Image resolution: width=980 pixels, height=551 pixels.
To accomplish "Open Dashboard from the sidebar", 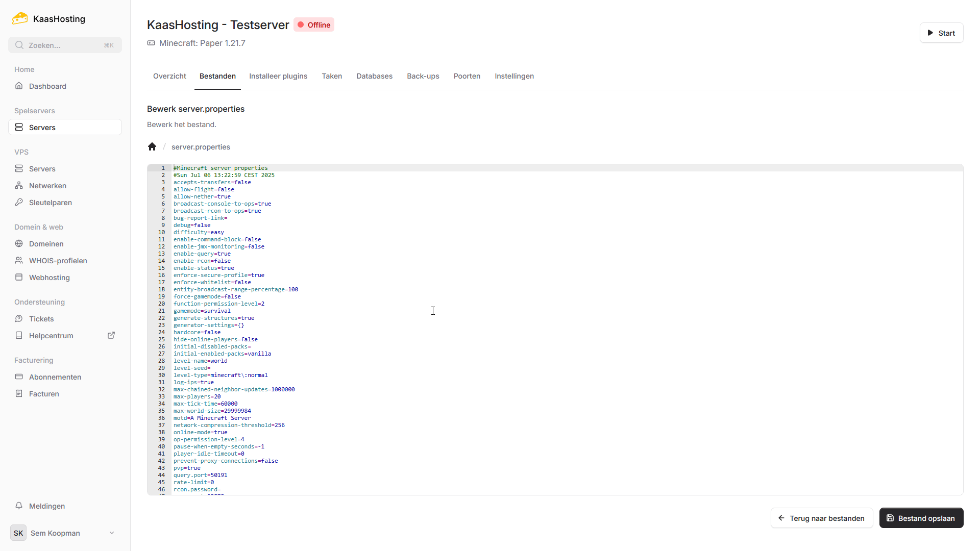I will point(47,86).
